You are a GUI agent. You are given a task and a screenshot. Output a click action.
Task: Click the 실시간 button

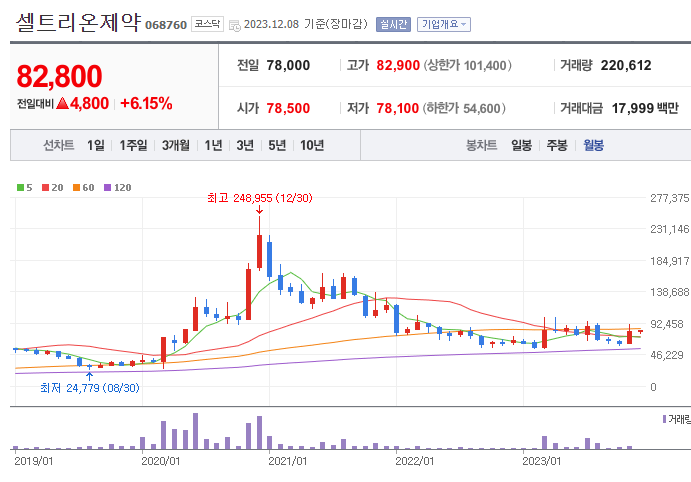[x=393, y=24]
